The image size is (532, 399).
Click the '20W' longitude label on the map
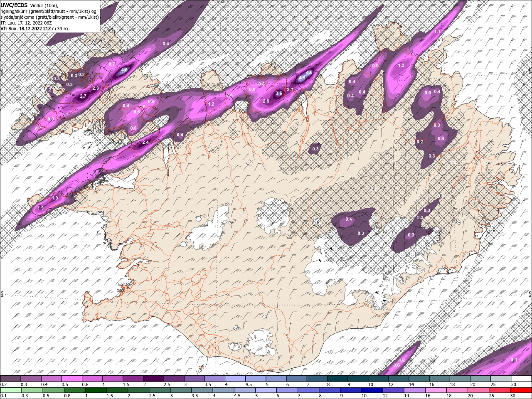[221, 2]
